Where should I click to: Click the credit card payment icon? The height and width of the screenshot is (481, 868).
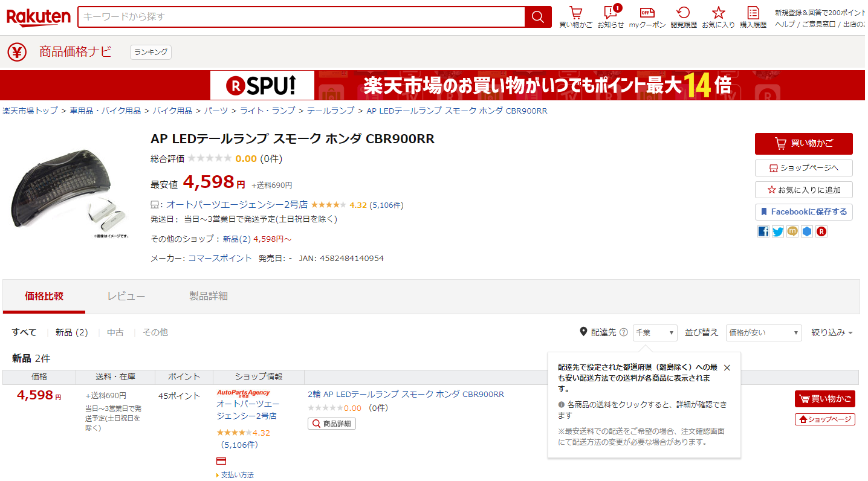pos(221,461)
